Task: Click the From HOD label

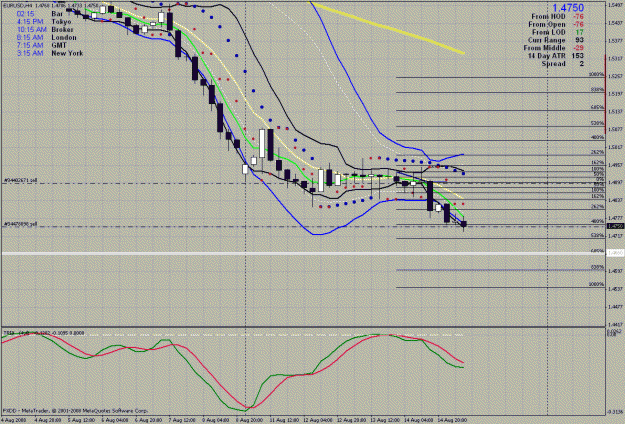Action: 548,16
